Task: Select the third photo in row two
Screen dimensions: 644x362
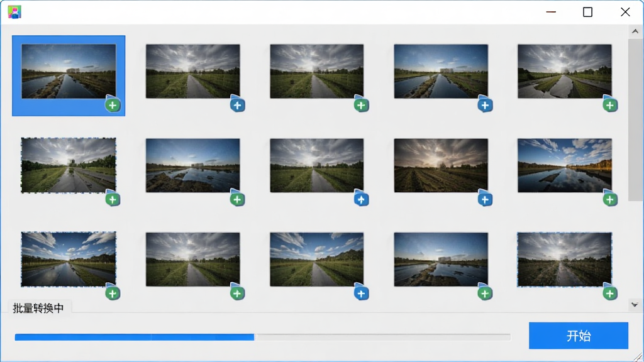Action: click(317, 165)
